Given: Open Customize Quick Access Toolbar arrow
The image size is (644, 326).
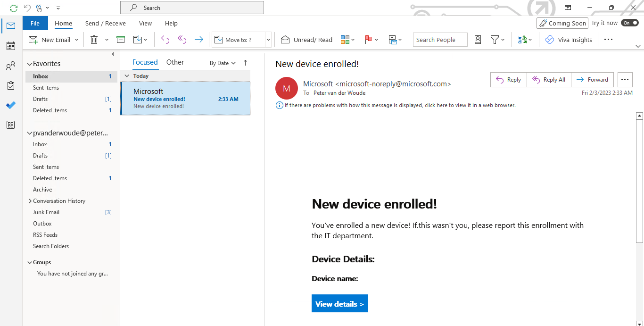Looking at the screenshot, I should [x=58, y=8].
